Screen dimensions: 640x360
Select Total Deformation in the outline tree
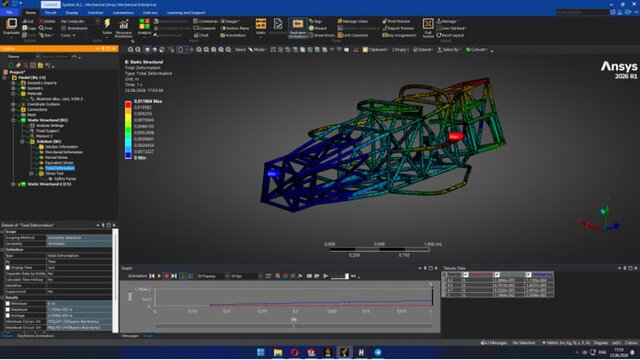point(60,168)
